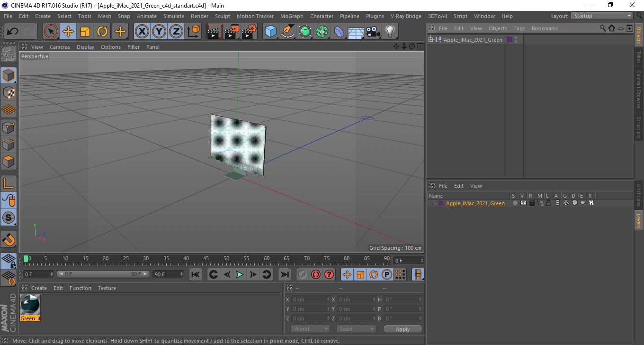Enable Model mode in left palette
The image size is (644, 345).
(x=9, y=75)
